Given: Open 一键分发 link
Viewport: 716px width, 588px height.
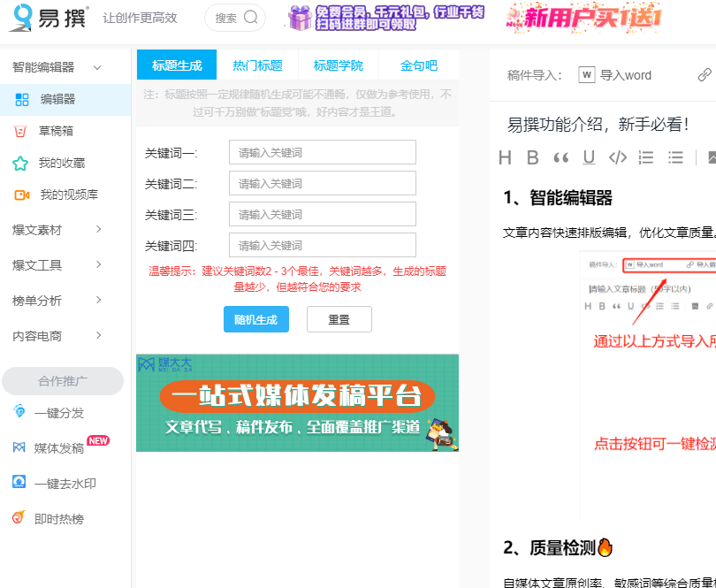Looking at the screenshot, I should click(59, 413).
